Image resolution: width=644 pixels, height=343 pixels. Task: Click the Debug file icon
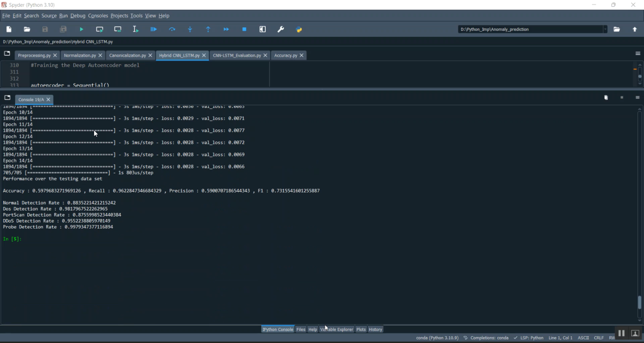(154, 29)
